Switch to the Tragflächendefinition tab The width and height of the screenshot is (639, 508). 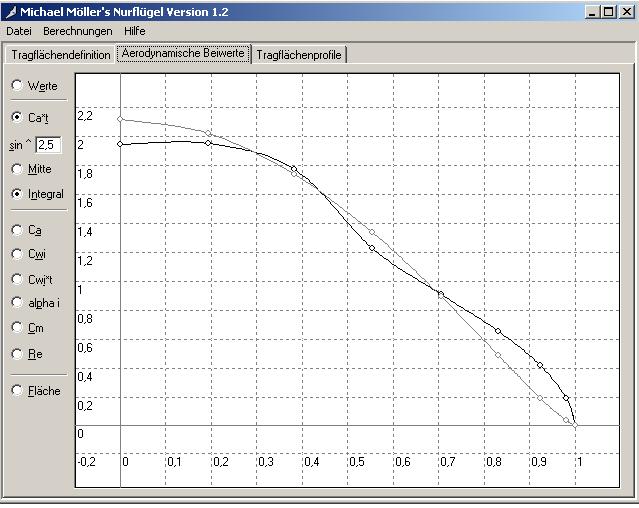tap(60, 55)
